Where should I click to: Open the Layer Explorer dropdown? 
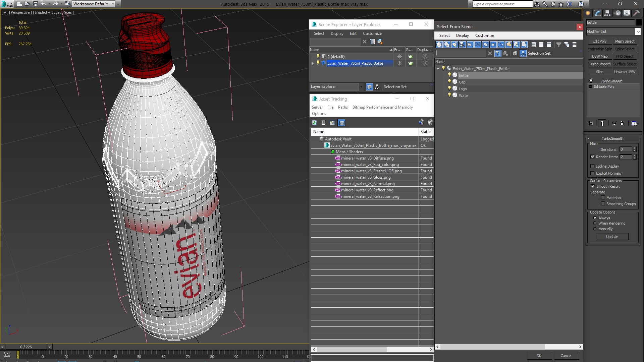[x=361, y=87]
